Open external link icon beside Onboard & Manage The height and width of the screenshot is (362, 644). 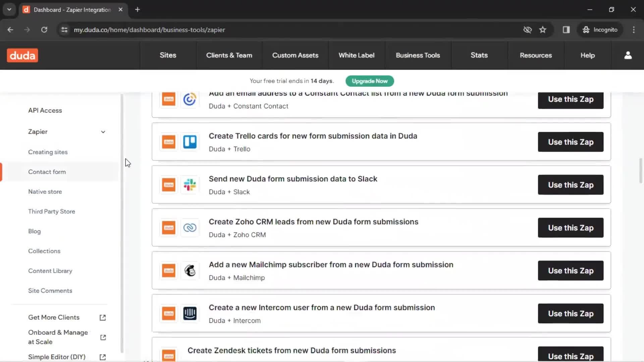pyautogui.click(x=103, y=337)
